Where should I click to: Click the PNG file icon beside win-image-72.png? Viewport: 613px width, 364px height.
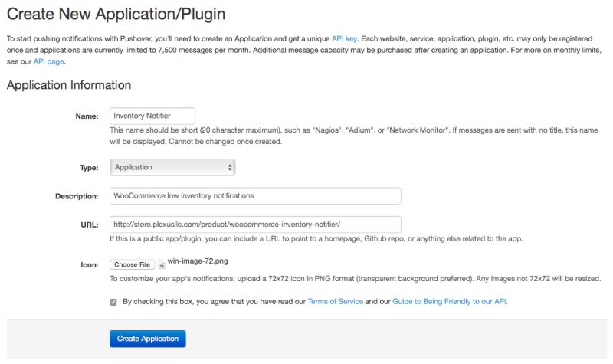(162, 264)
